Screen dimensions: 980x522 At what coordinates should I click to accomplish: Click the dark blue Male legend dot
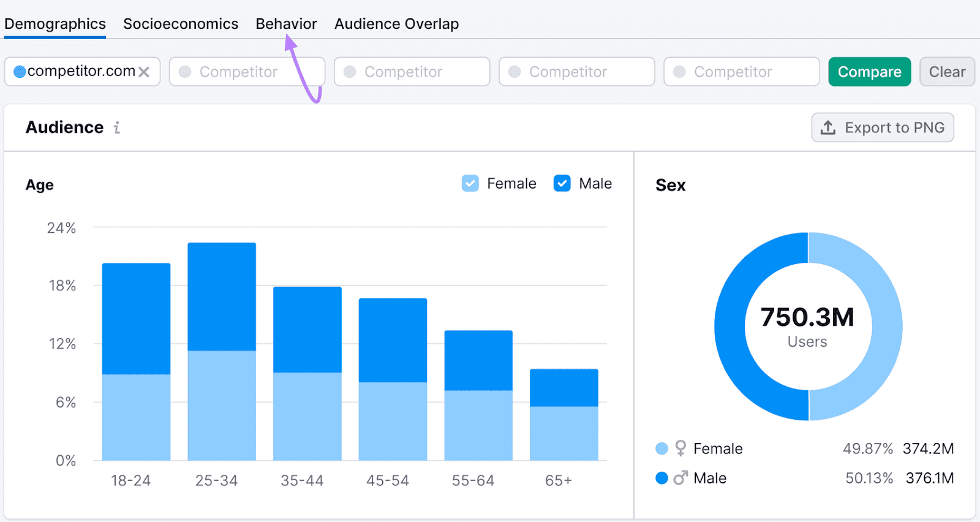661,478
